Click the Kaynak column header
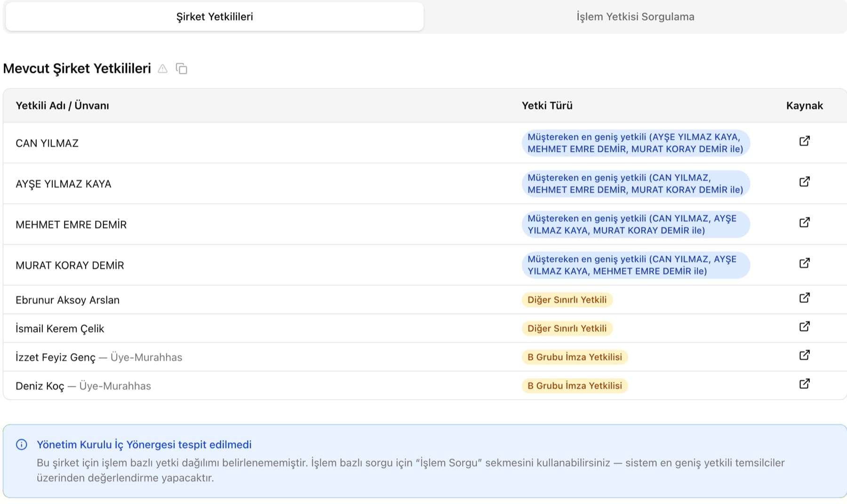The width and height of the screenshot is (847, 504). (804, 106)
